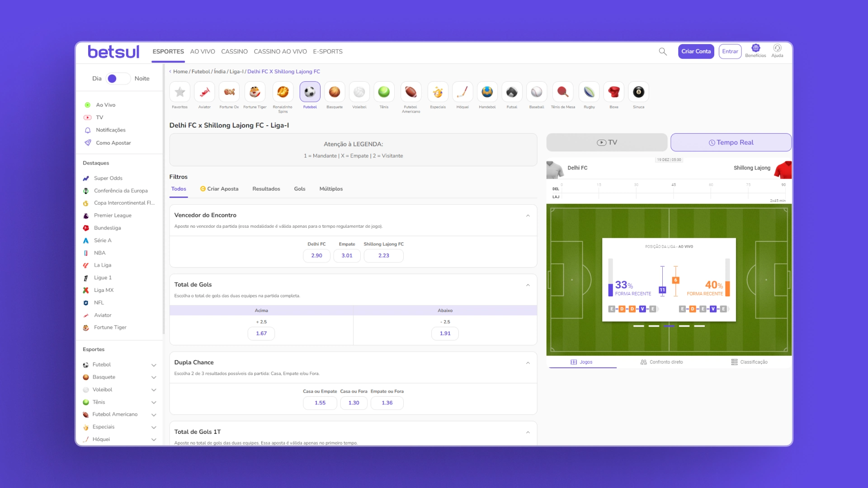Select the Boxe glove icon
Image resolution: width=868 pixels, height=488 pixels.
click(614, 92)
